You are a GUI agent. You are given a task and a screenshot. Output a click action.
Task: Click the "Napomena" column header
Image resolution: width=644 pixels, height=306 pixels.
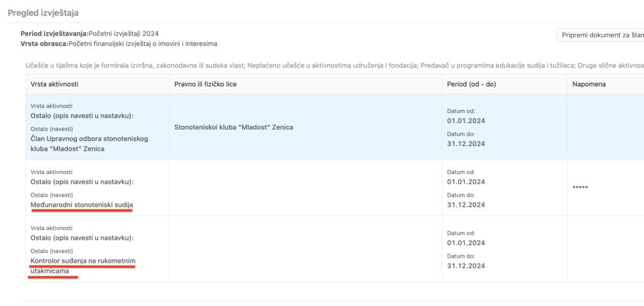click(589, 84)
